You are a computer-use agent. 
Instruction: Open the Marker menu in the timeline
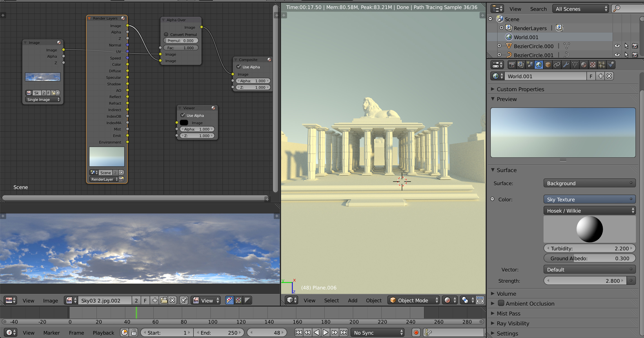click(x=51, y=333)
